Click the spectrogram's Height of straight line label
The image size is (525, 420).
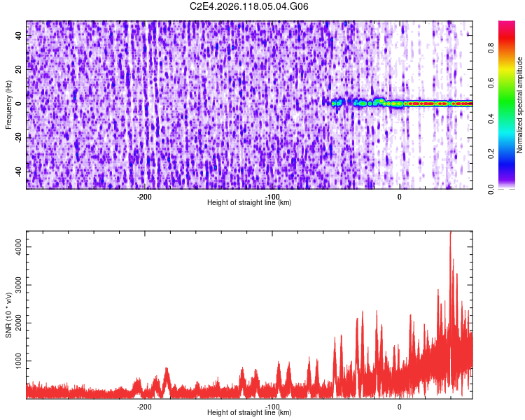click(x=249, y=202)
